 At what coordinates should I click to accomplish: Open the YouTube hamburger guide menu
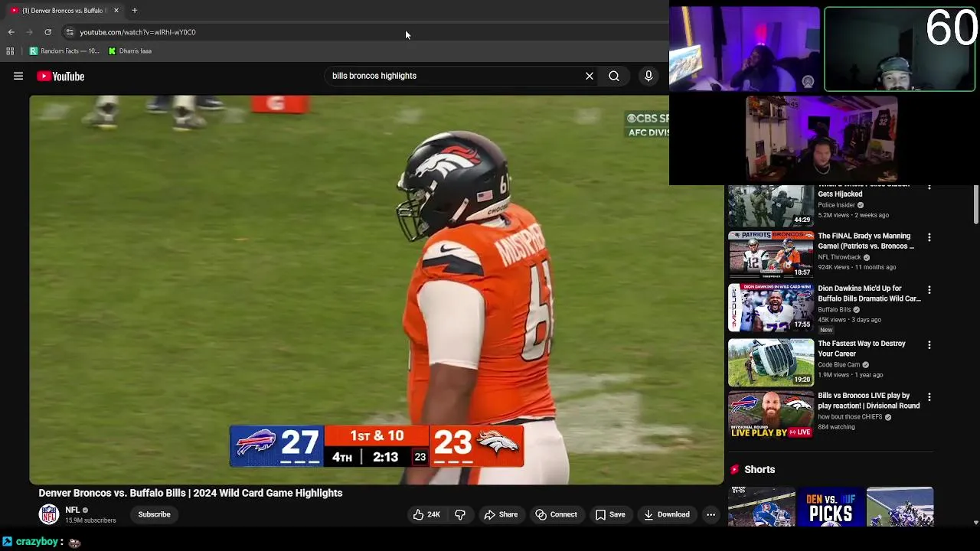18,77
